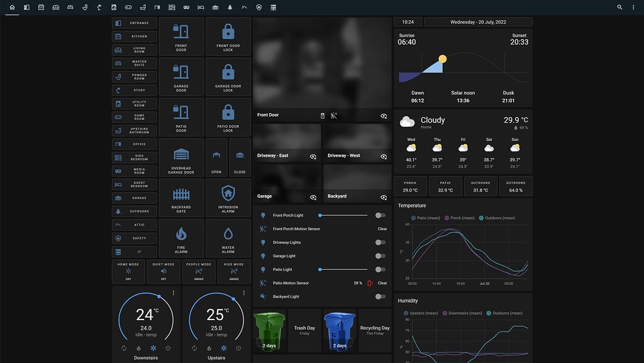Open search from the top bar magnifier
Viewport: 644px width, 363px height.
[x=619, y=7]
